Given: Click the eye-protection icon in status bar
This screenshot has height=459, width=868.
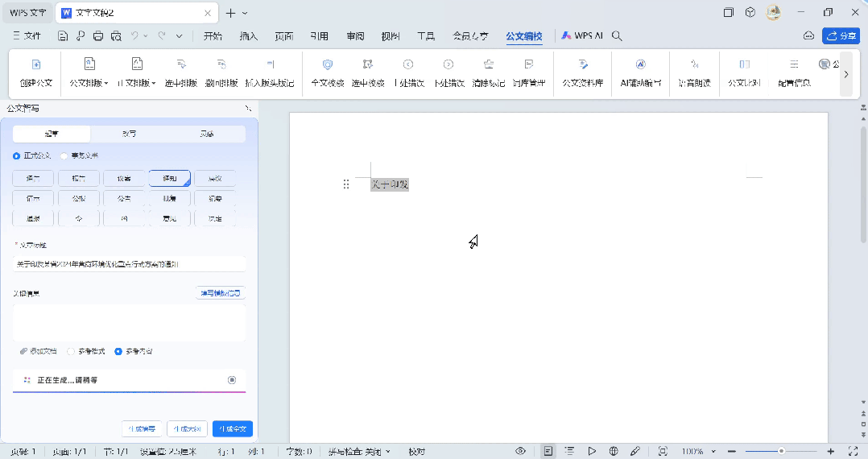Looking at the screenshot, I should coord(520,451).
